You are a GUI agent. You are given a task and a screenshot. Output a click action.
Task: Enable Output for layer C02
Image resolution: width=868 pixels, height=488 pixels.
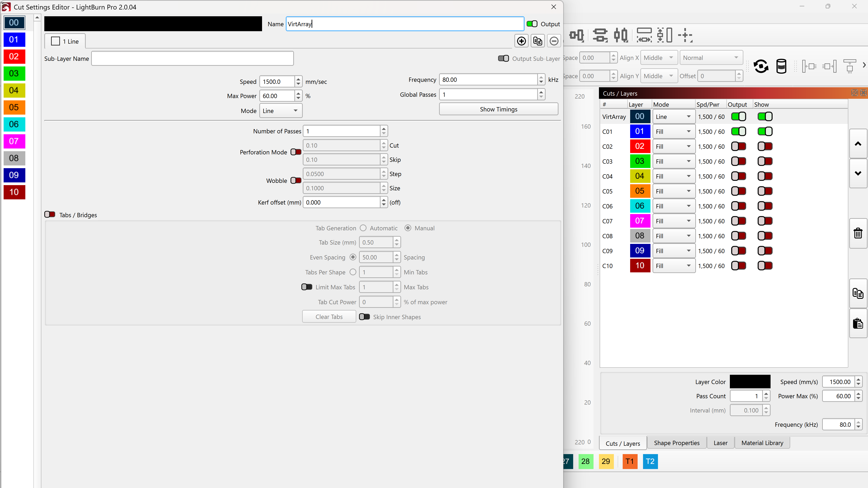pyautogui.click(x=738, y=146)
